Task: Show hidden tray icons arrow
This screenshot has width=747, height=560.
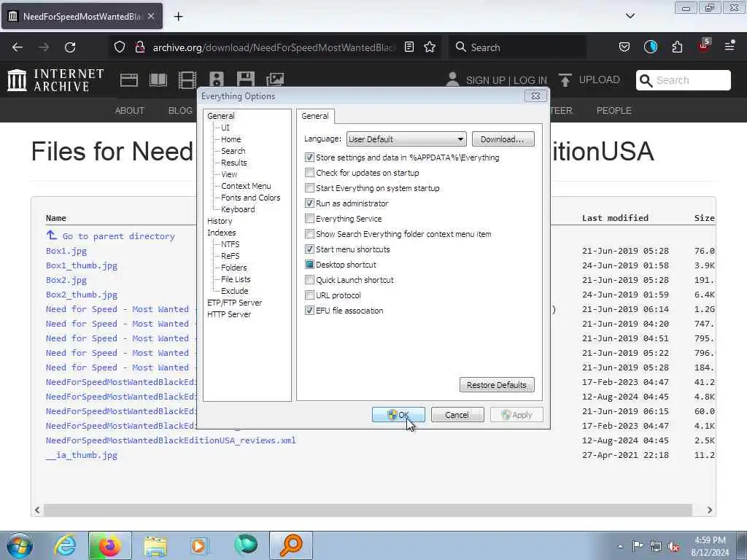Action: pyautogui.click(x=620, y=546)
